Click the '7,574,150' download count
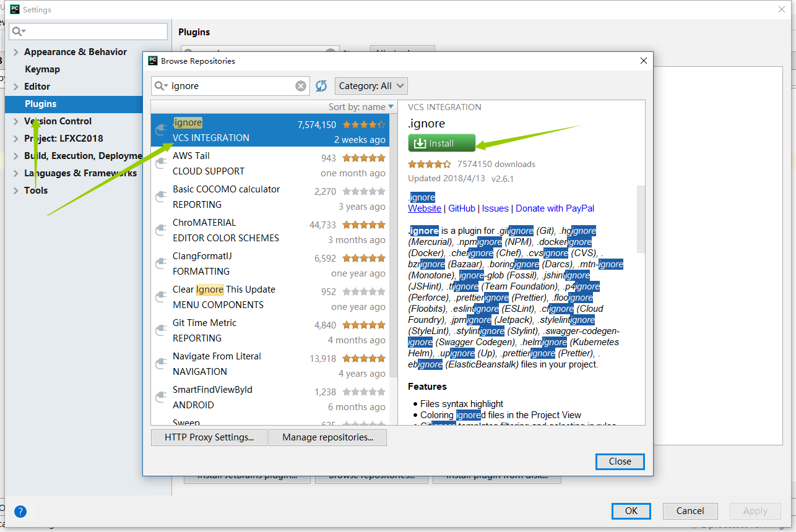796x532 pixels. pyautogui.click(x=317, y=125)
